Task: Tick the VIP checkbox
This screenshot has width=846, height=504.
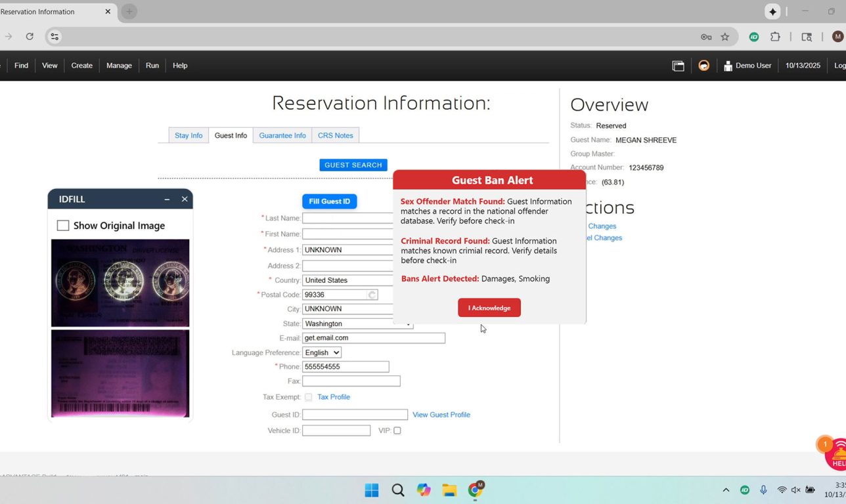Action: [x=397, y=430]
